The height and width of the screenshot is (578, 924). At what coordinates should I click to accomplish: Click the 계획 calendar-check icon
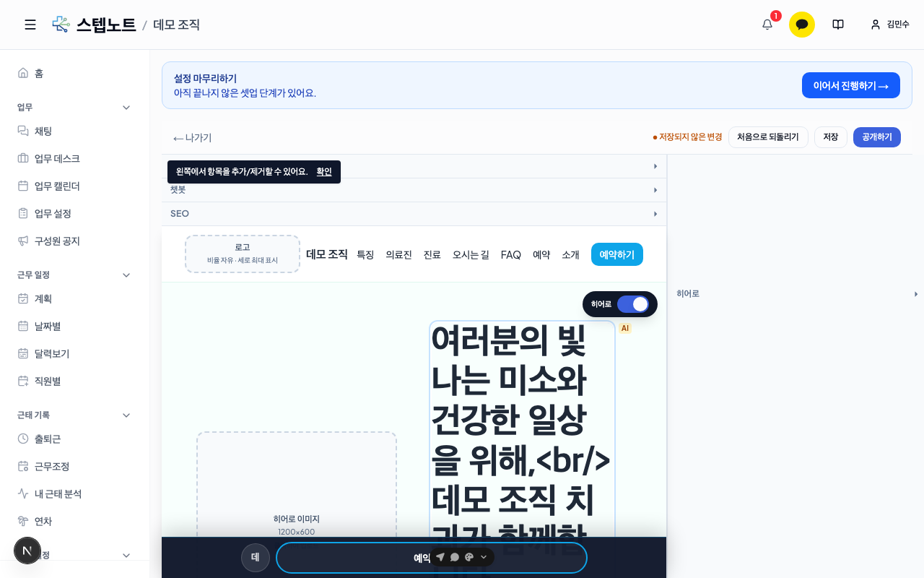coord(23,298)
